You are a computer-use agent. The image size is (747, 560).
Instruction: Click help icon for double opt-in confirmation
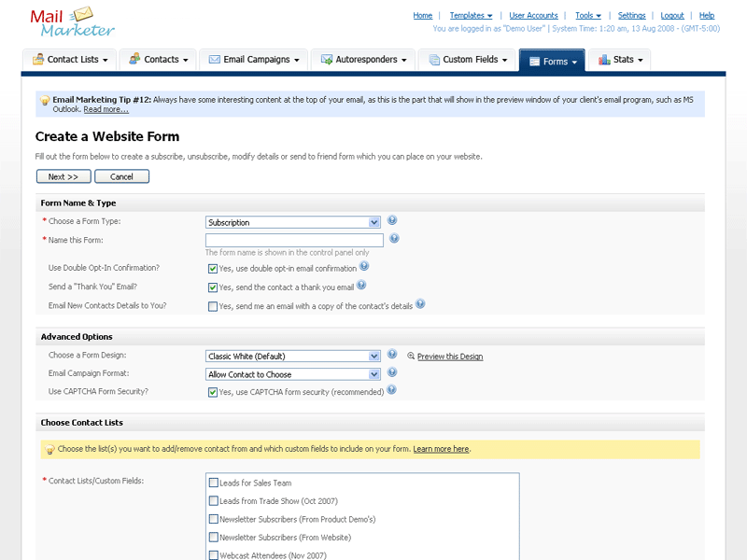pyautogui.click(x=364, y=267)
